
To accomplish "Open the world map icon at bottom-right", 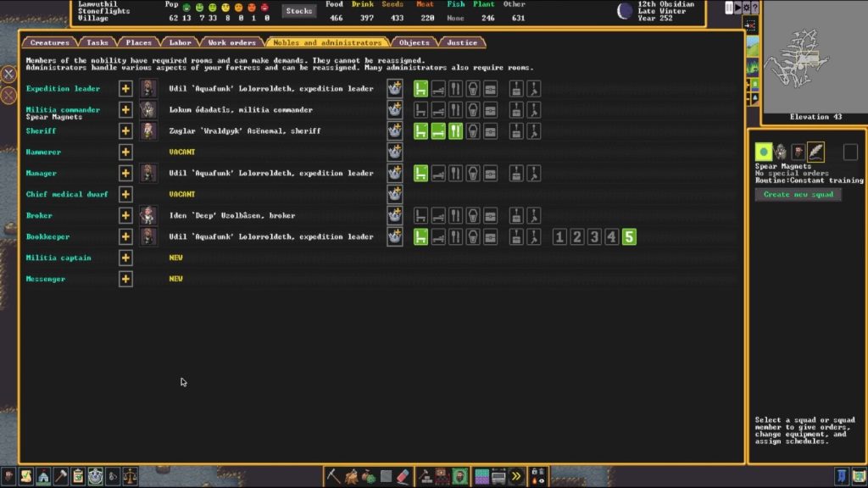I will pyautogui.click(x=860, y=476).
